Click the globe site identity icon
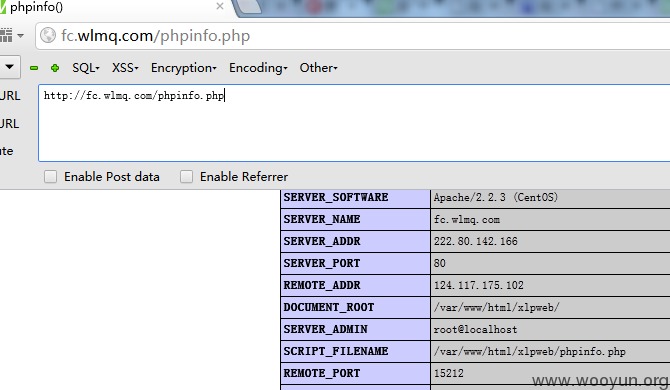 pos(48,35)
